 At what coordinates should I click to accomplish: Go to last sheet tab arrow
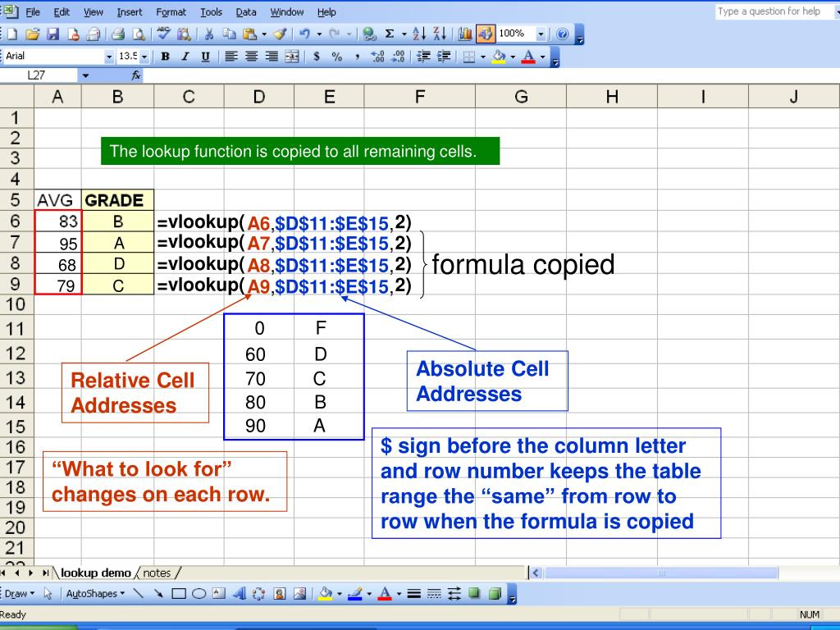pos(45,573)
